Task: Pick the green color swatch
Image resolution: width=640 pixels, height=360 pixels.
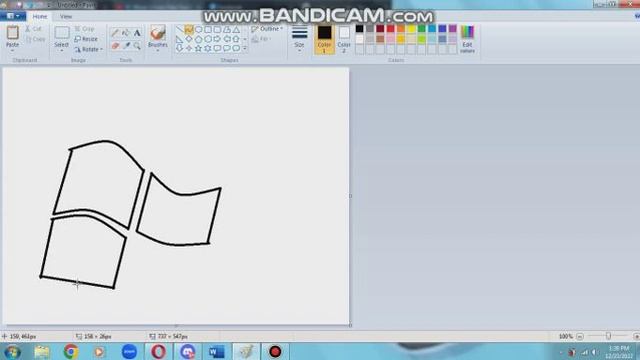Action: tap(422, 29)
